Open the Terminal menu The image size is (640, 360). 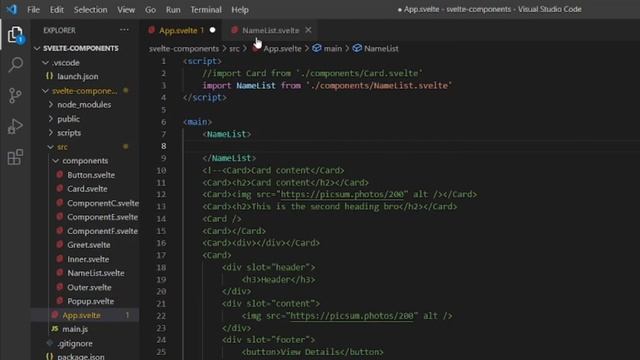[206, 9]
